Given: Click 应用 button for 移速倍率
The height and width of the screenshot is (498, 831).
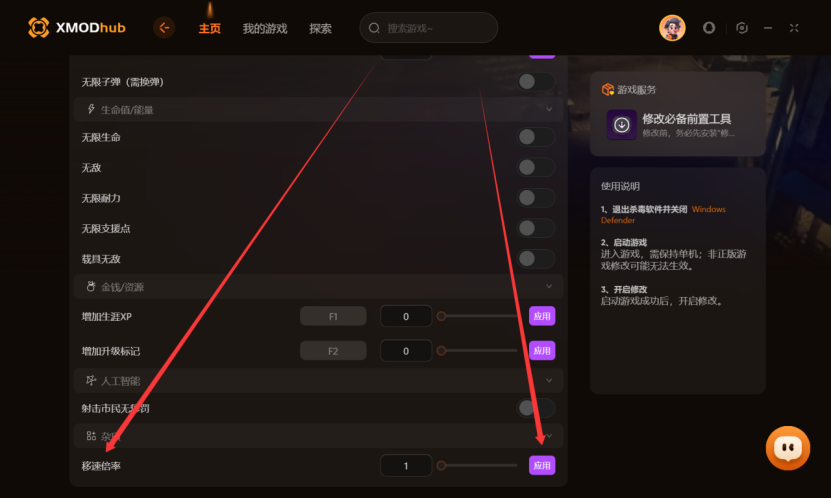Looking at the screenshot, I should (x=542, y=465).
